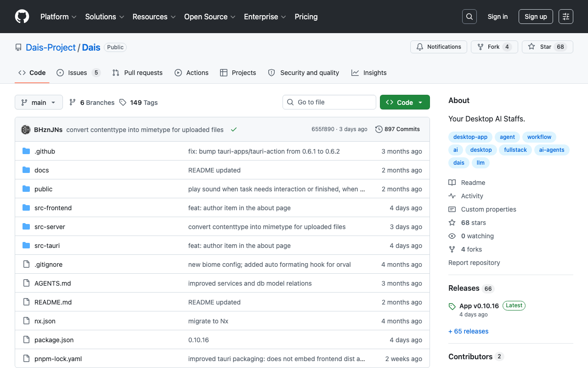This screenshot has height=368, width=588.
Task: Open 897 Commits history icon
Action: coord(379,129)
